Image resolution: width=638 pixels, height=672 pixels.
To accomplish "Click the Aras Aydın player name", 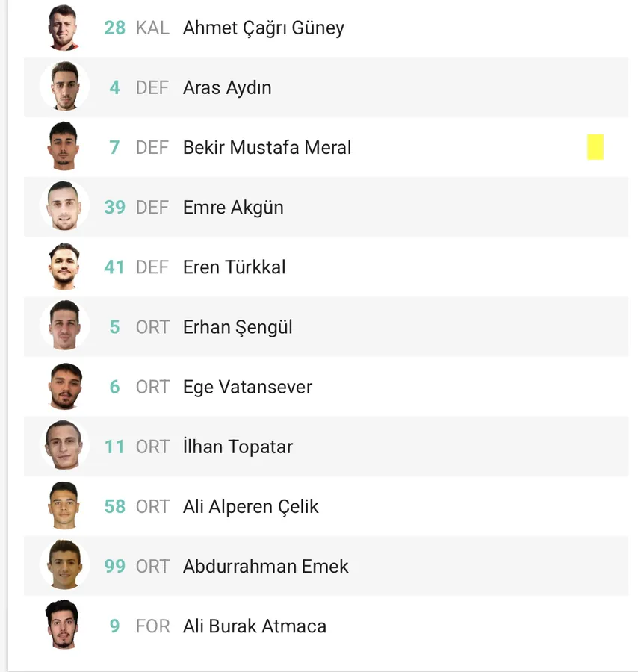I will (x=227, y=88).
